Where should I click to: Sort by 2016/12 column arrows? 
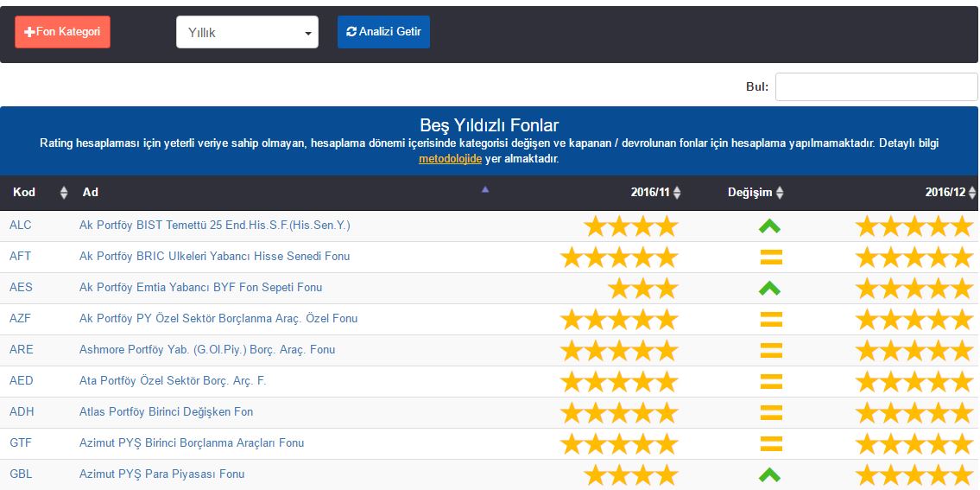click(972, 193)
